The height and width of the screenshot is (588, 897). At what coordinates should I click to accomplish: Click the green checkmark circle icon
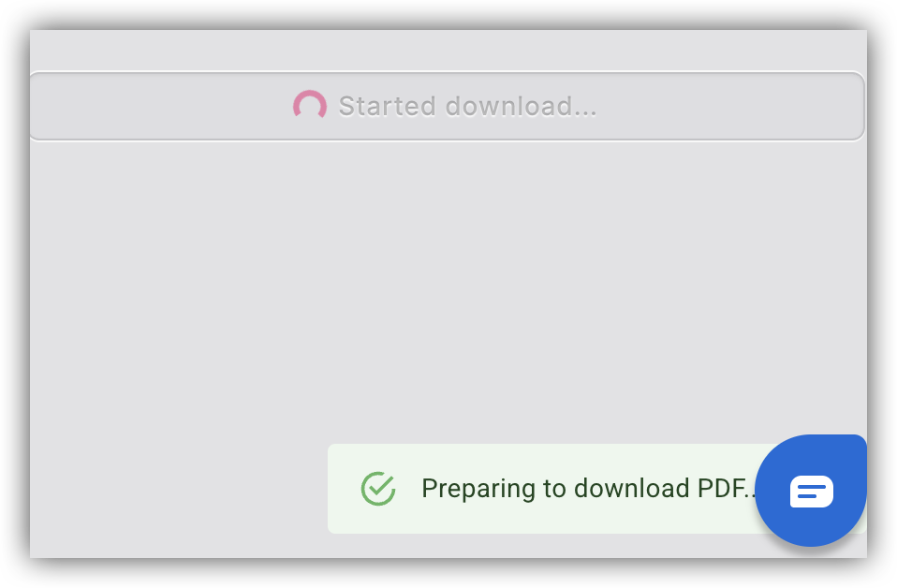pyautogui.click(x=378, y=489)
